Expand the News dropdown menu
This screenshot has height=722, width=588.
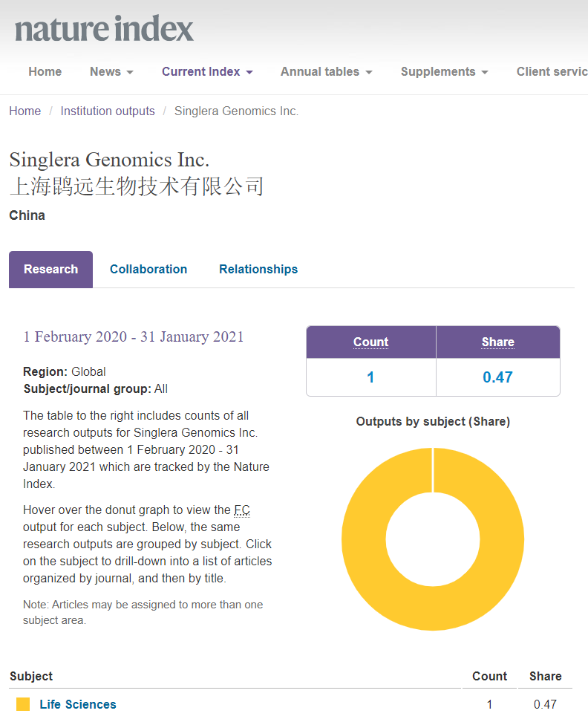point(111,72)
